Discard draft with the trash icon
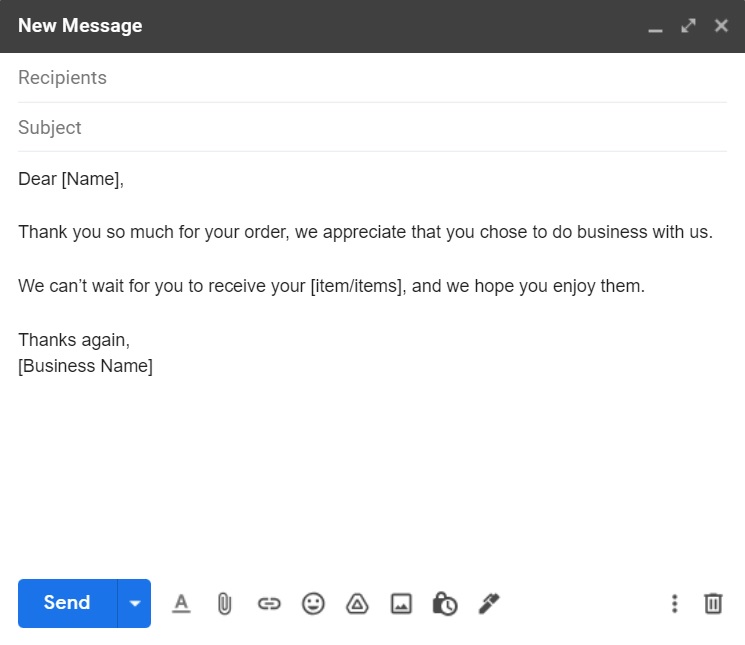 point(713,603)
